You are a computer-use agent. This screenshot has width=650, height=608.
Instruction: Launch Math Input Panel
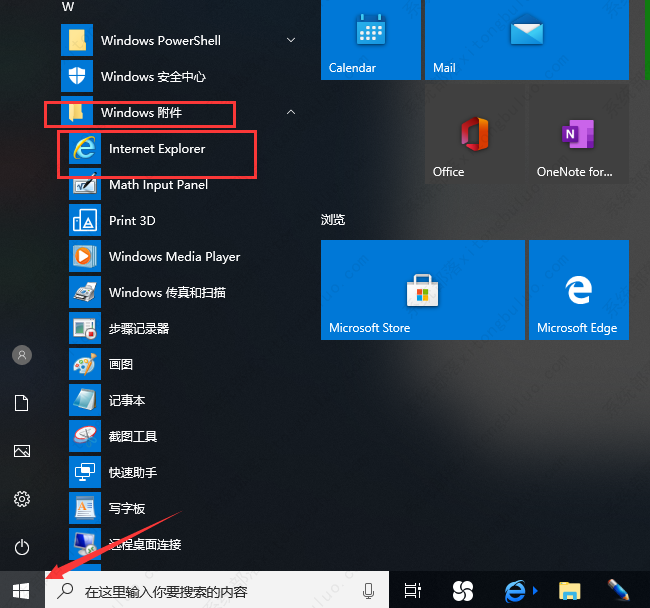(158, 185)
